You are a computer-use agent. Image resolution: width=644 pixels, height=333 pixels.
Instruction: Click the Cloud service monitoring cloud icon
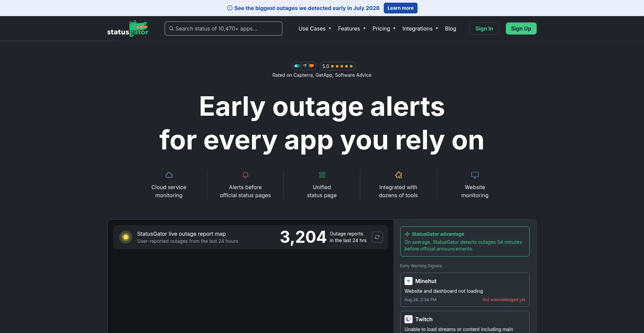169,175
